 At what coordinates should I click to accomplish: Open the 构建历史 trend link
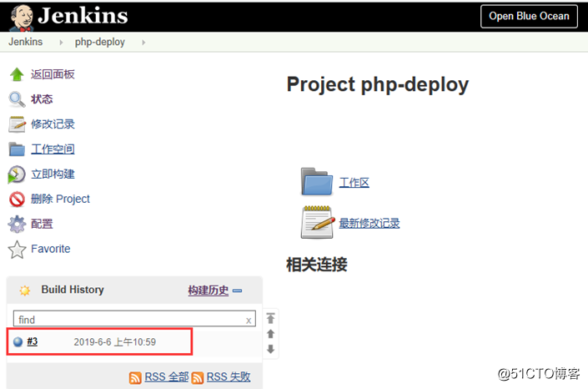[209, 290]
